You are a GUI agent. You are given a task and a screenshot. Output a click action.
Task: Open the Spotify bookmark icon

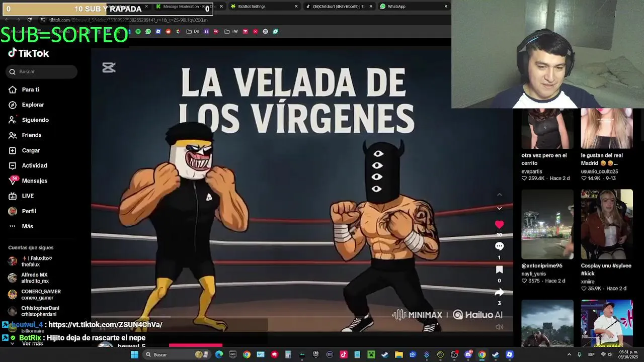[x=138, y=31]
